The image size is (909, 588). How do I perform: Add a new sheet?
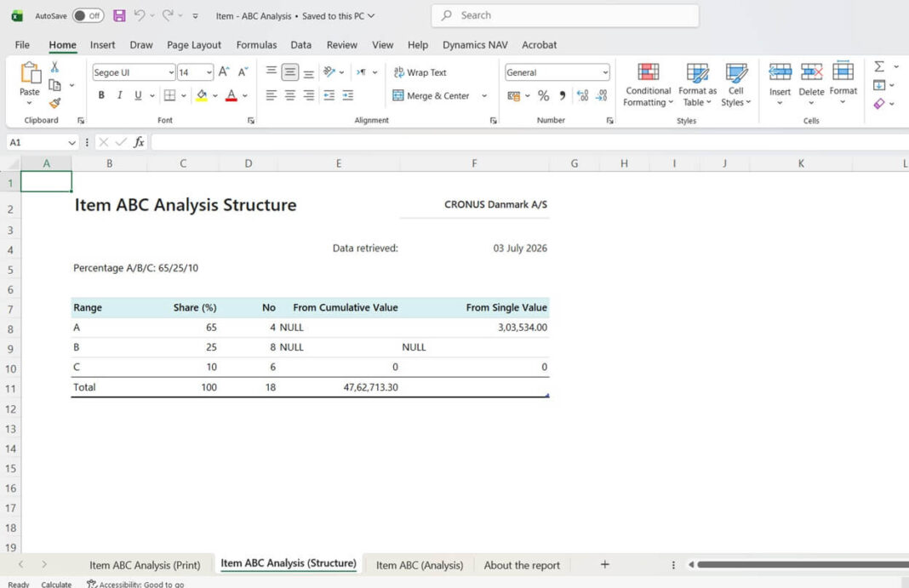click(604, 564)
